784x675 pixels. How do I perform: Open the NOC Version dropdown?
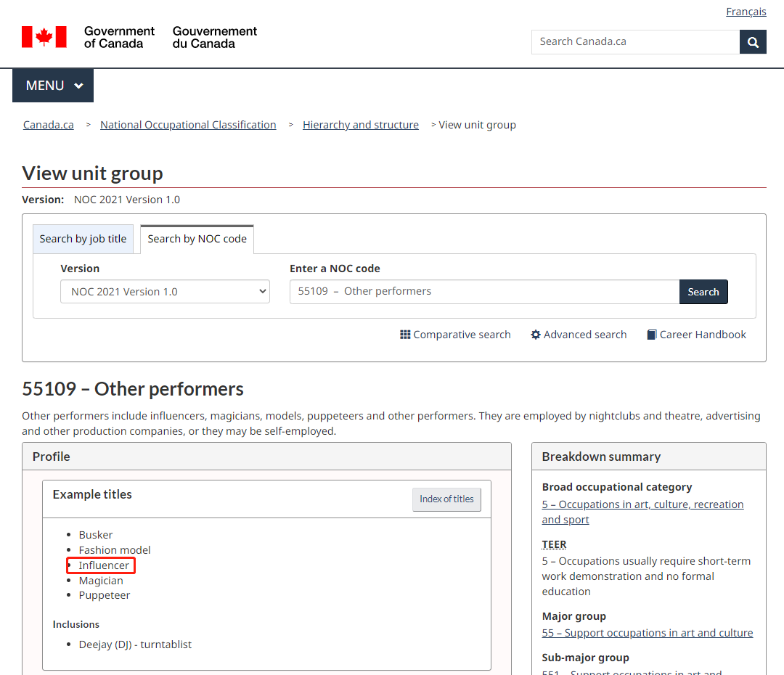coord(165,292)
